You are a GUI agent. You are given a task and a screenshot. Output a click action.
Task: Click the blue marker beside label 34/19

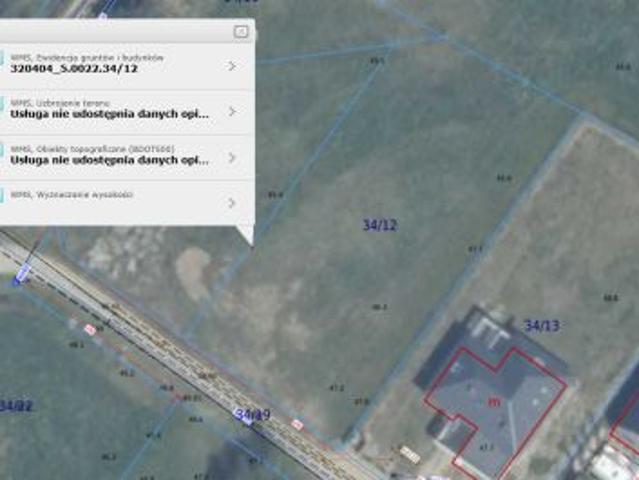[x=247, y=422]
